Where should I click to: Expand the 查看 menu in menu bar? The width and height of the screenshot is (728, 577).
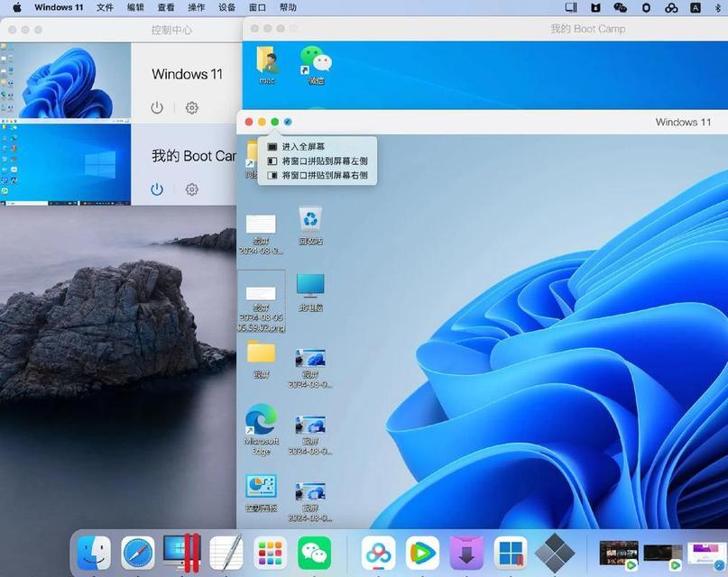(x=166, y=7)
